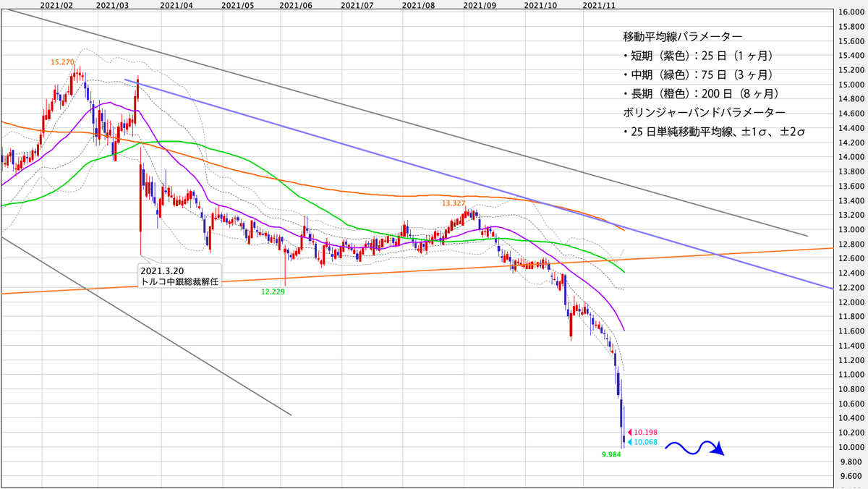Click the green 9.984 low label
The width and height of the screenshot is (868, 489).
click(611, 455)
